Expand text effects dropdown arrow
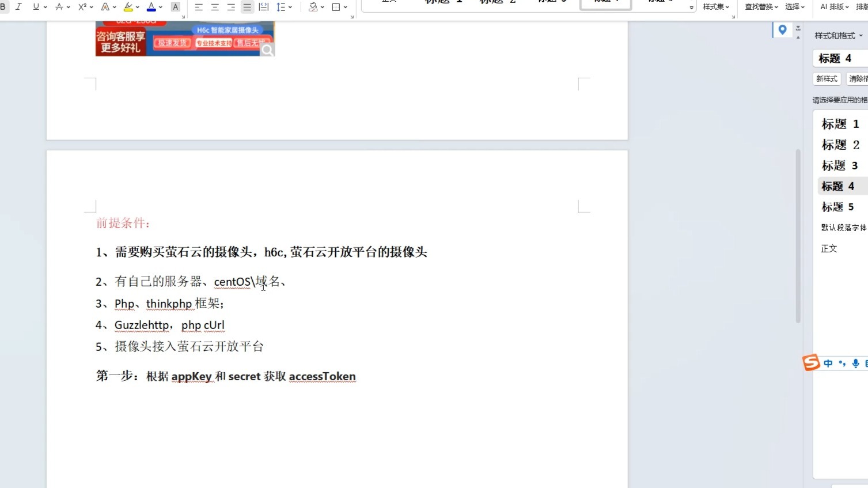 [115, 7]
